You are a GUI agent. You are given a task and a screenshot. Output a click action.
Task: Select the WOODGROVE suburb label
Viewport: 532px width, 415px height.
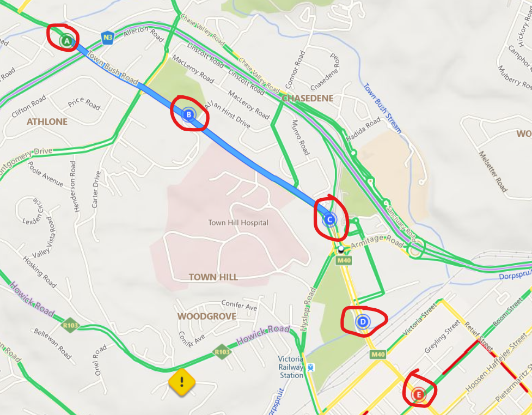tap(206, 316)
